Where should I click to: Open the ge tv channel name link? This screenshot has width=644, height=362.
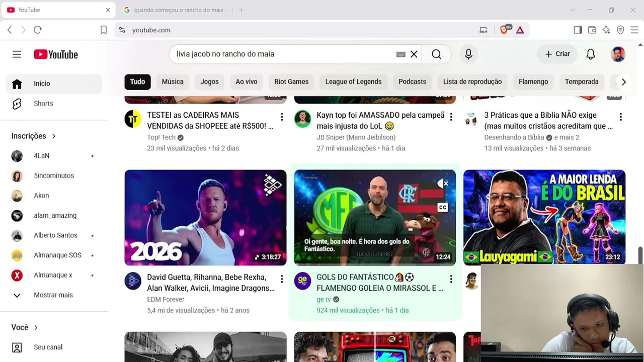324,300
